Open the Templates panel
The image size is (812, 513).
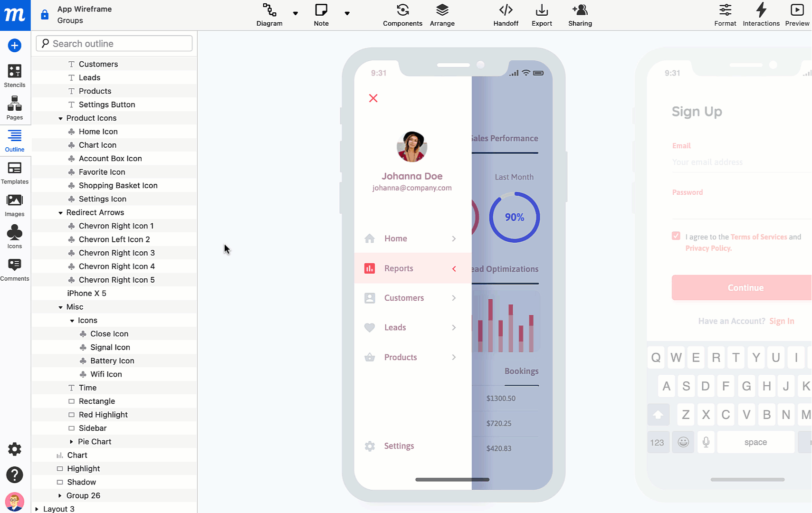(x=14, y=172)
